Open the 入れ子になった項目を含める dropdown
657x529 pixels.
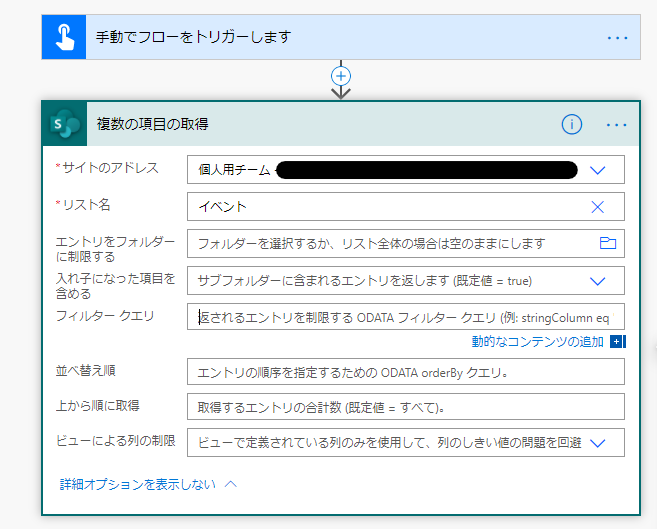(x=598, y=281)
